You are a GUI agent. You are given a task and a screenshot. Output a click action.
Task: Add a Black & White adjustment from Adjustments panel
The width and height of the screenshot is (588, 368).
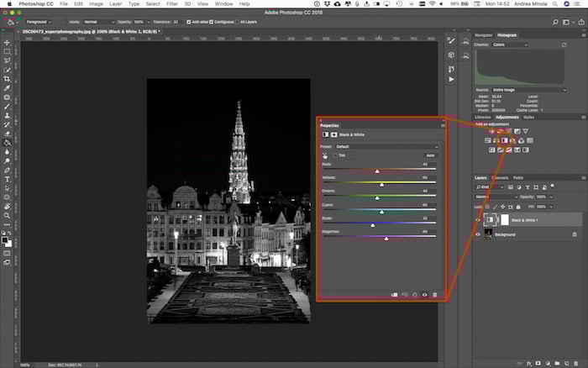(504, 140)
